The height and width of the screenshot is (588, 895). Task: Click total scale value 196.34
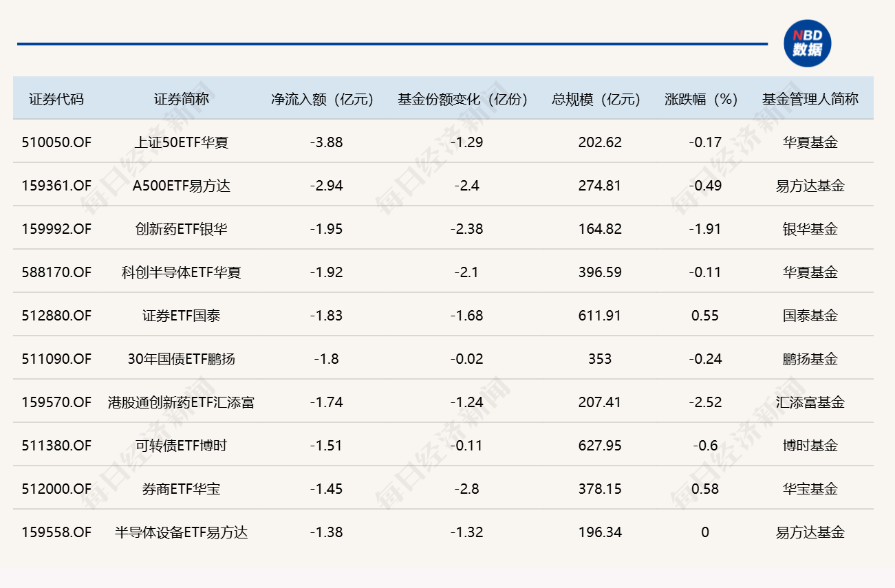[600, 532]
